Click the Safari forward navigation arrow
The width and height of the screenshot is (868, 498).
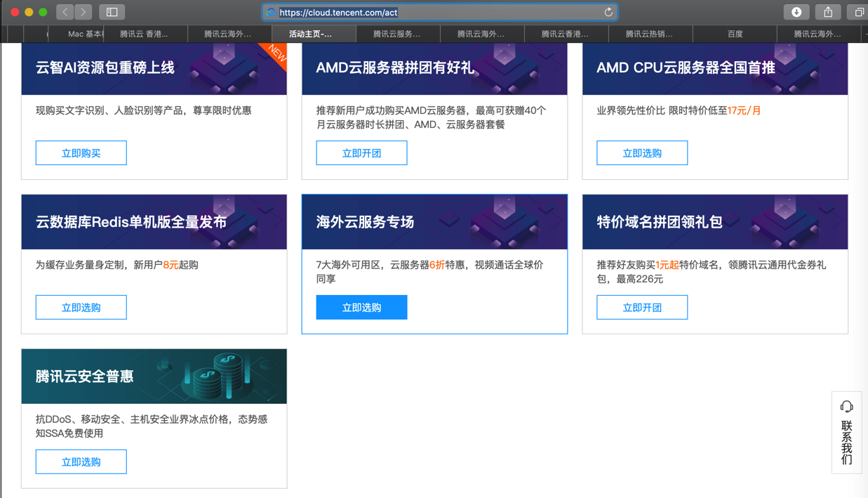click(84, 12)
